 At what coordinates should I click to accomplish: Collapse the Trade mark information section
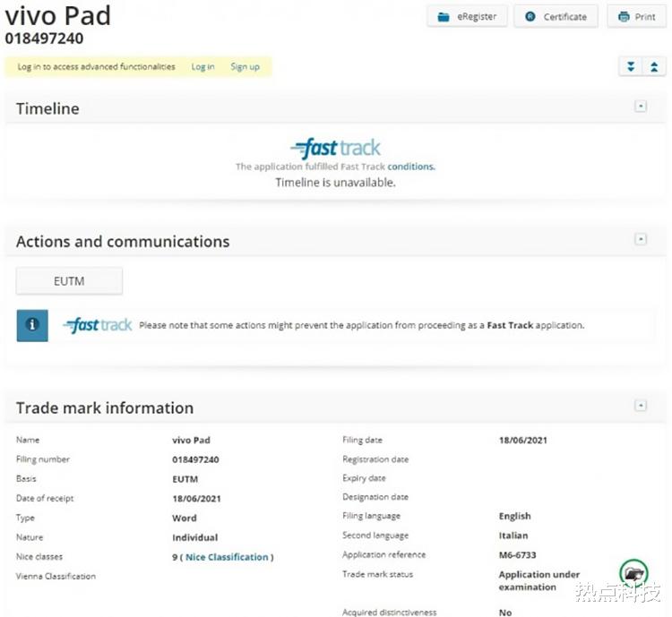pos(641,406)
